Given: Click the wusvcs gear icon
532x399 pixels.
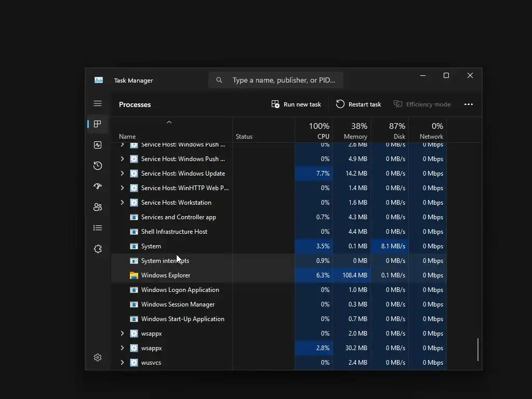Looking at the screenshot, I should [134, 362].
